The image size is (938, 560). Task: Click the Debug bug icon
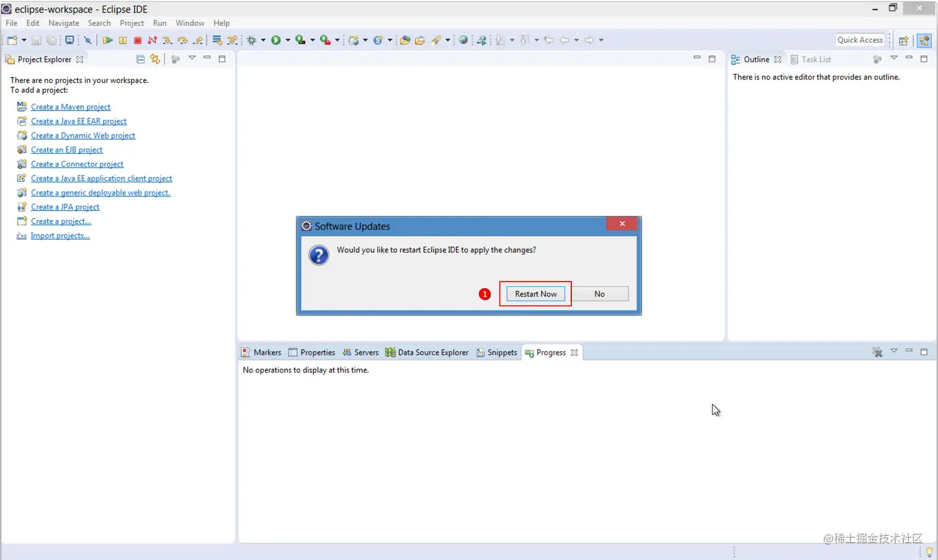[x=251, y=40]
